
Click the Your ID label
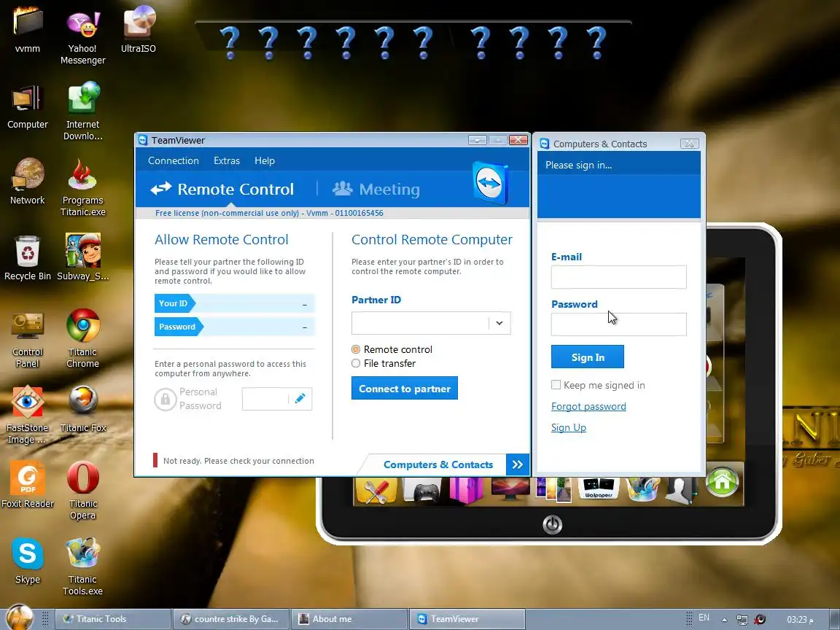point(173,303)
